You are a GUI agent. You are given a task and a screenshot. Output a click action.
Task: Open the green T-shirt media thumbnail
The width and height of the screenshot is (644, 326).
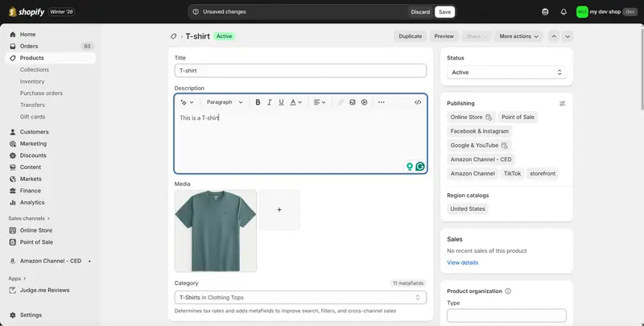216,231
